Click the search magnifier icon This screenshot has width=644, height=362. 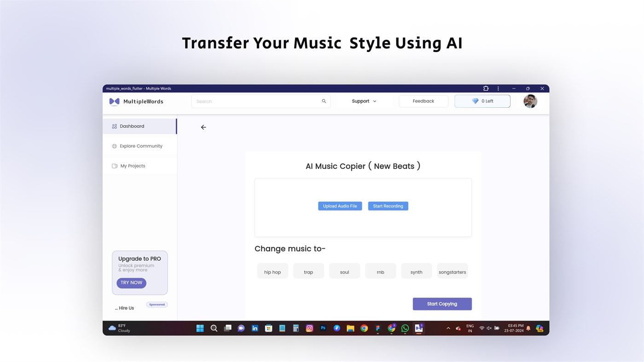click(324, 101)
